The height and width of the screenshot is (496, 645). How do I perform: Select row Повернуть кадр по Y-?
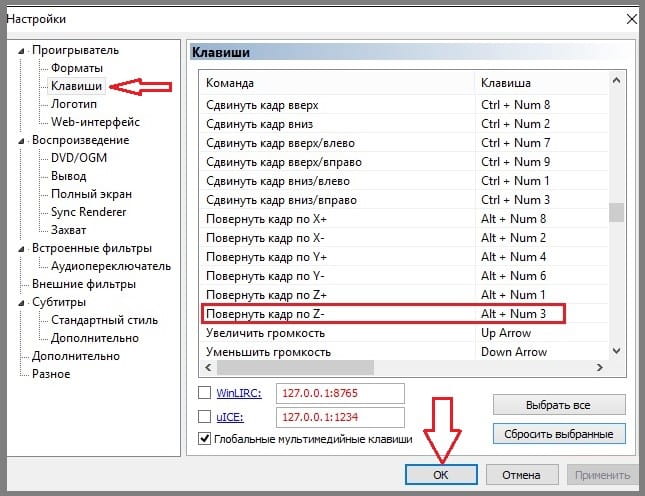tap(404, 276)
